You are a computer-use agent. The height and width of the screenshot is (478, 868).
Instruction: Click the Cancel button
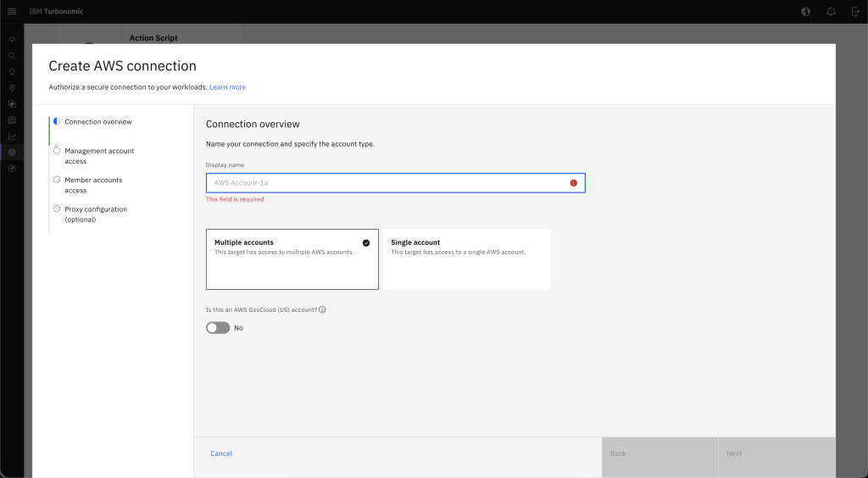point(221,453)
